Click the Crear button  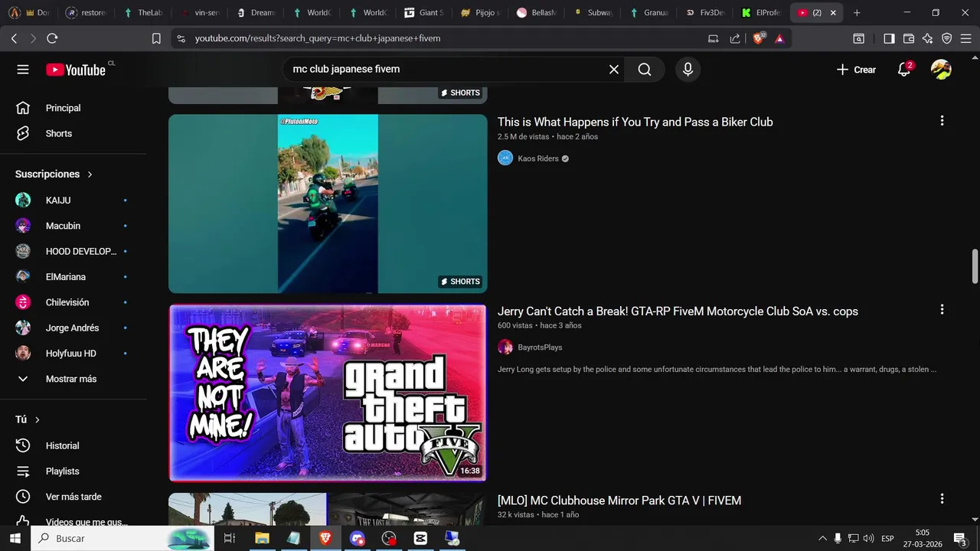856,70
